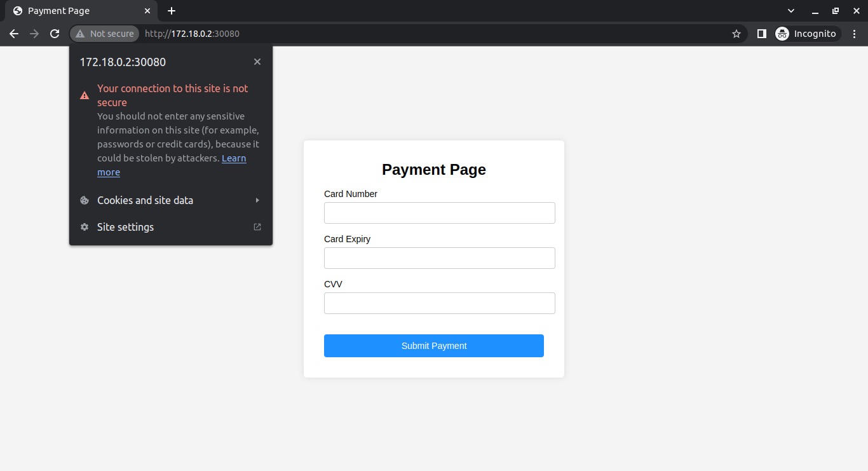
Task: Click the browser back arrow
Action: (x=14, y=34)
